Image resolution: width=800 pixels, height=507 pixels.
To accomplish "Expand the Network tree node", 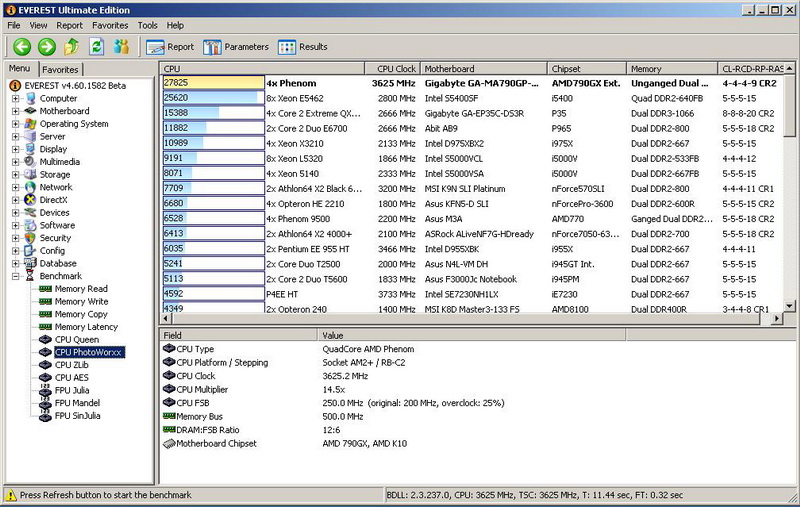I will pyautogui.click(x=16, y=187).
